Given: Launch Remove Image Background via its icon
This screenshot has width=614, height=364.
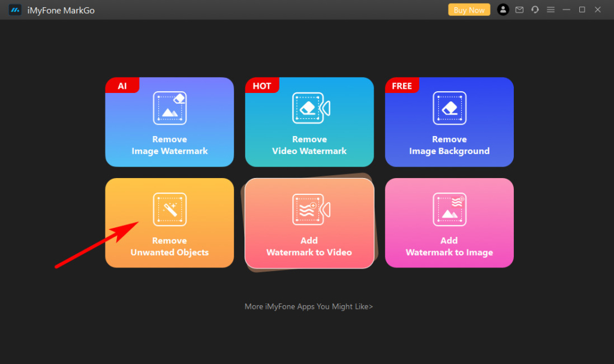Looking at the screenshot, I should click(x=449, y=109).
